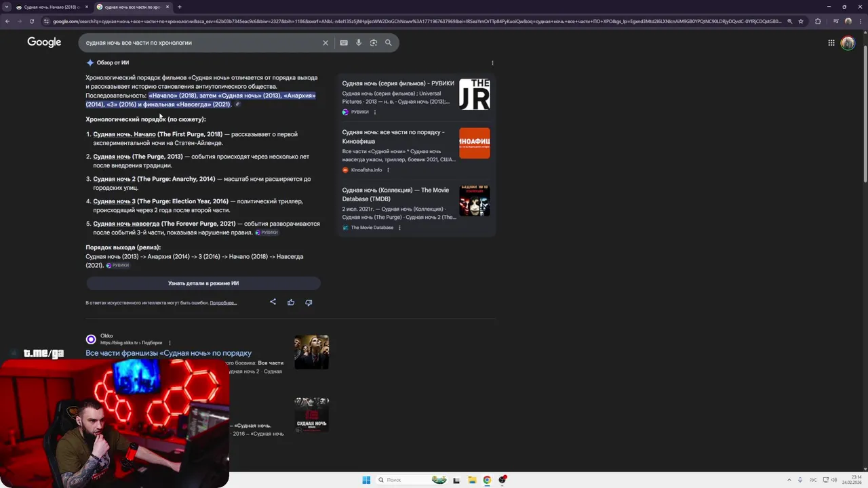This screenshot has width=868, height=488.
Task: Dislike the AI overview with thumbs down
Action: pos(309,302)
